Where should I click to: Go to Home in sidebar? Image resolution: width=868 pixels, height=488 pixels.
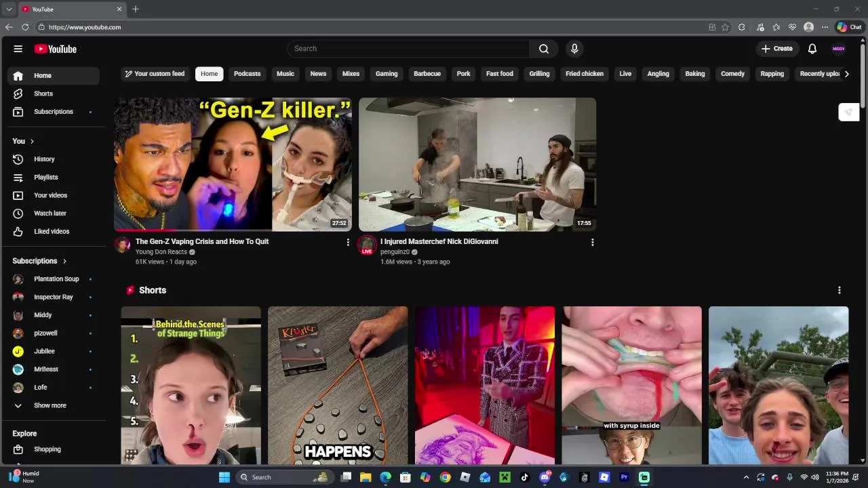54,76
